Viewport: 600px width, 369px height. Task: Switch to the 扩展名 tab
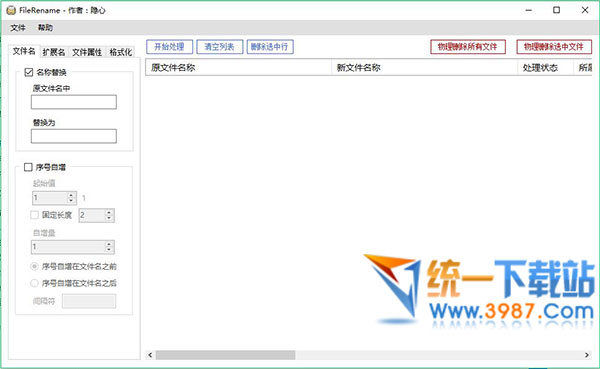click(54, 52)
